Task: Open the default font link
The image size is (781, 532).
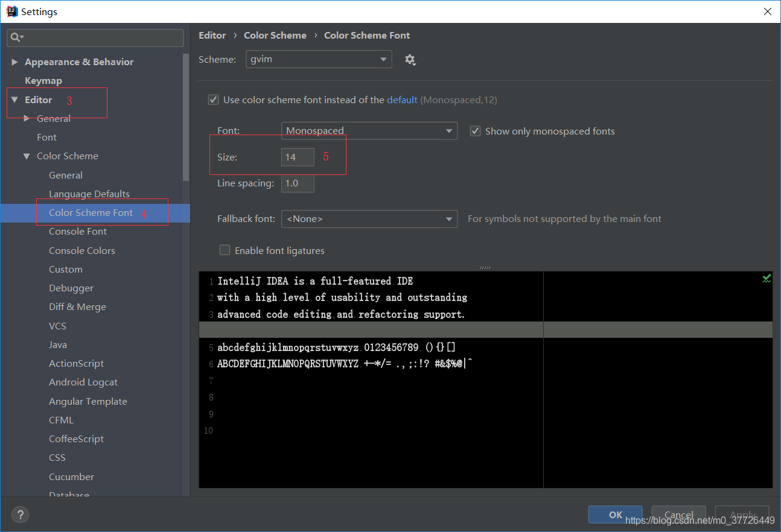Action: 402,100
